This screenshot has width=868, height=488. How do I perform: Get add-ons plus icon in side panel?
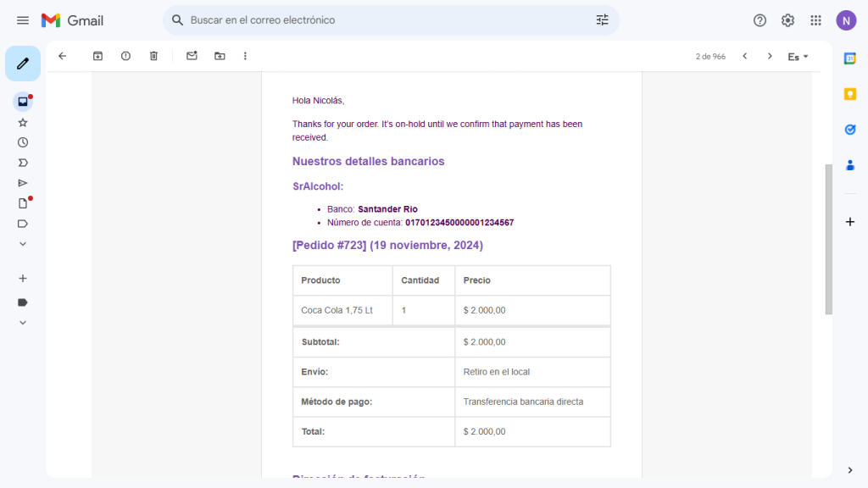(x=849, y=222)
